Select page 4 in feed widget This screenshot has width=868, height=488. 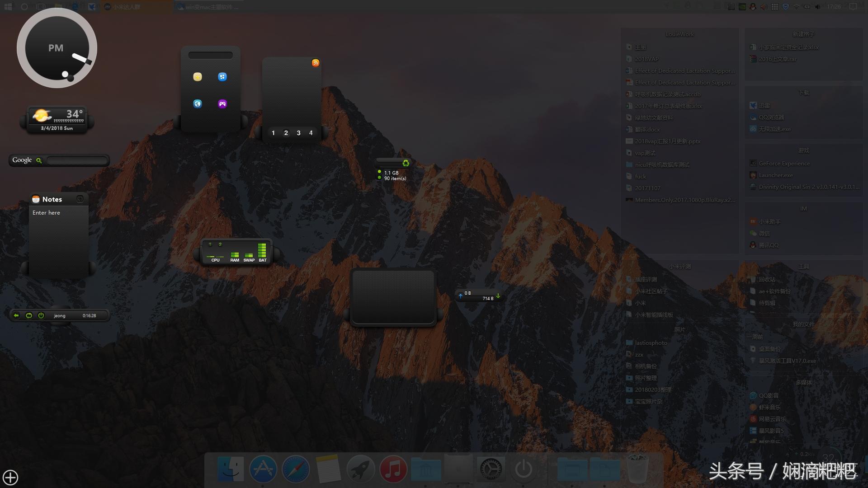click(x=311, y=133)
